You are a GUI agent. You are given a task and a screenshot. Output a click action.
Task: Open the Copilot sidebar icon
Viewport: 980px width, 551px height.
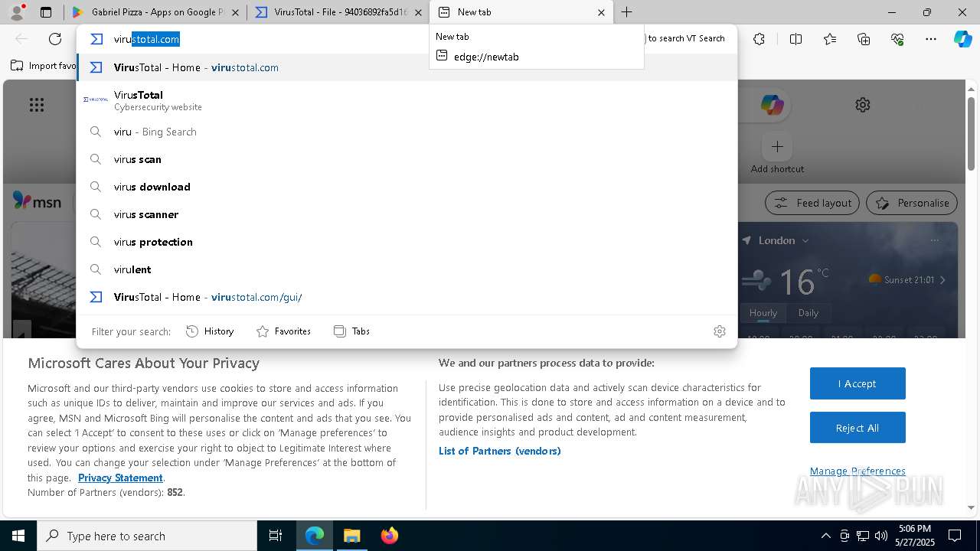click(962, 39)
